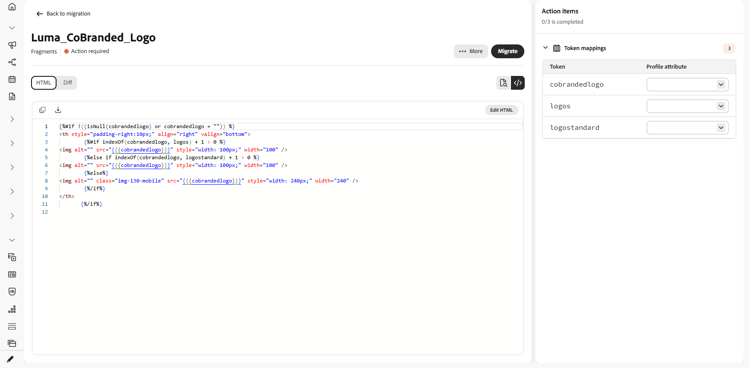Click the Token mappings table icon
The image size is (750, 368).
coord(556,48)
